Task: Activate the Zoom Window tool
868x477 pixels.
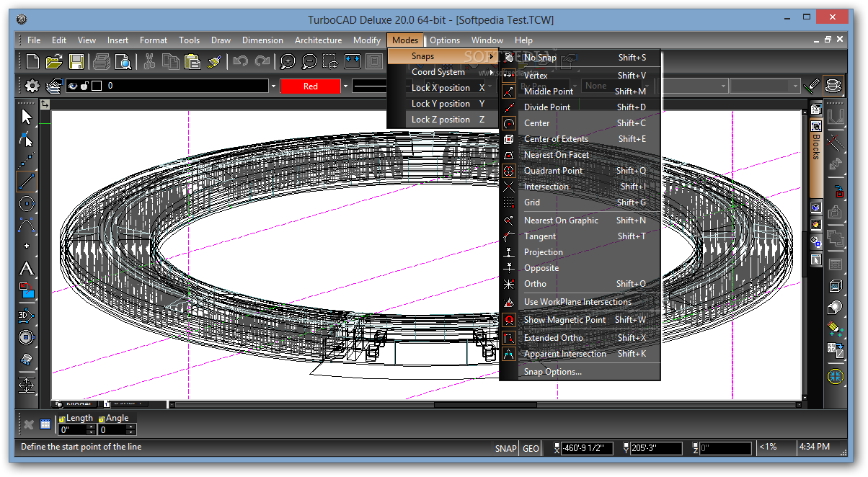Action: [330, 61]
